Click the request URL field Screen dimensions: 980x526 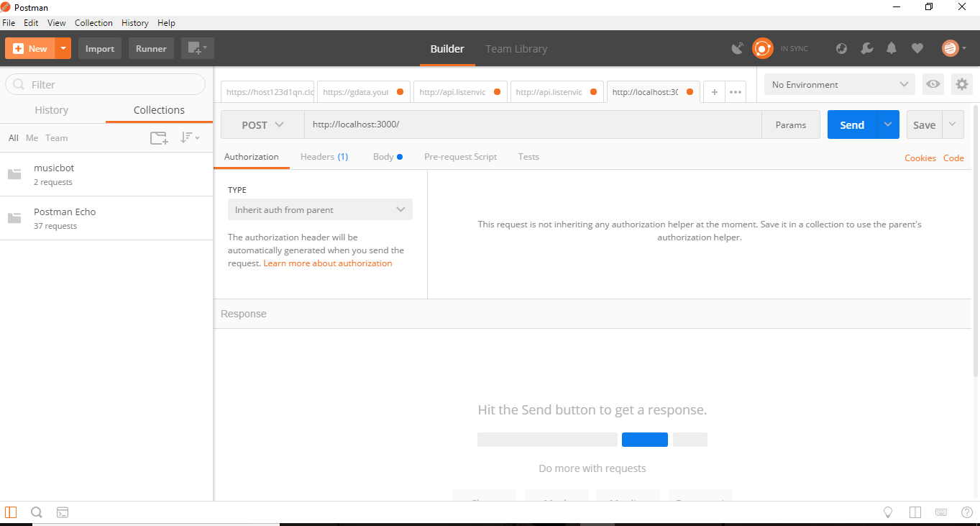coord(533,124)
